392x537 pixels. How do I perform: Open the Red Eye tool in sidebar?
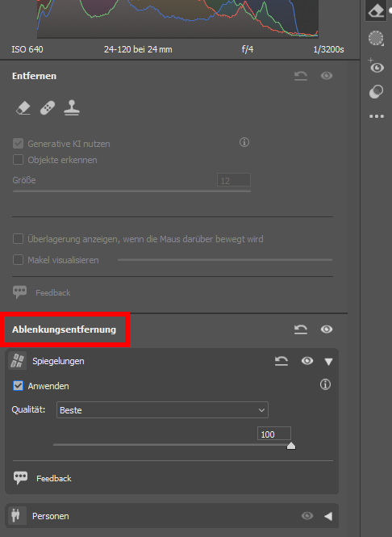coord(376,66)
